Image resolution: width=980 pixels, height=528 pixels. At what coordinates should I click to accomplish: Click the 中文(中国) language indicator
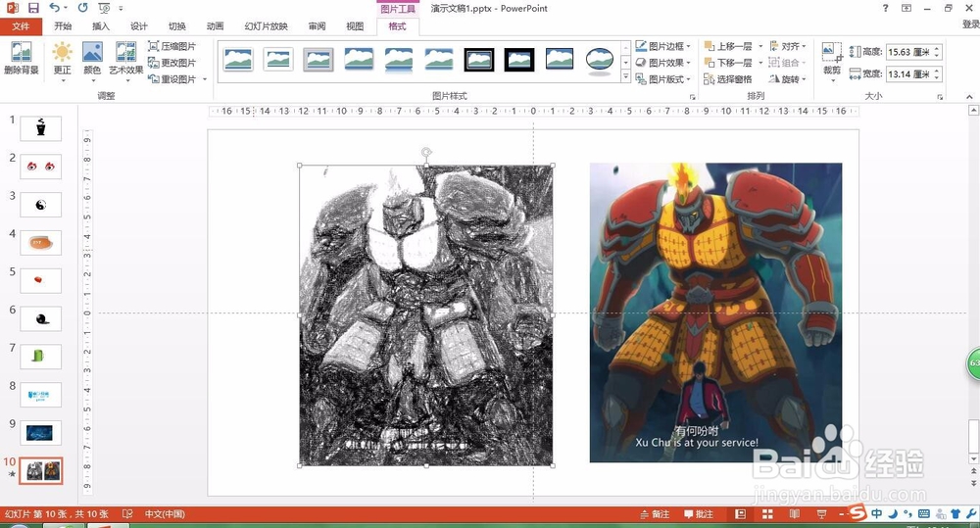coord(165,514)
